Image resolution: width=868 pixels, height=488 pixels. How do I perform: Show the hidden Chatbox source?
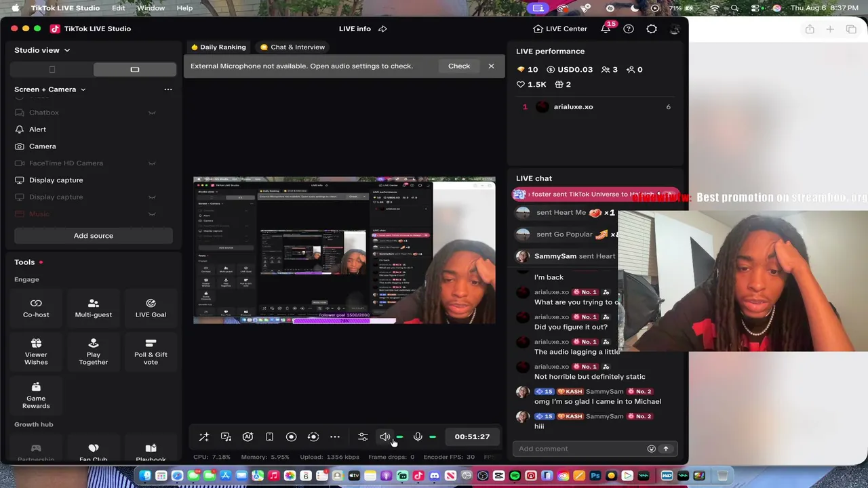pos(152,113)
